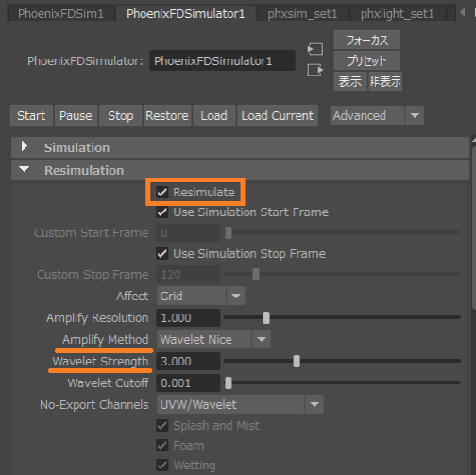Open the Advanced mode dropdown
The image size is (476, 475).
pyautogui.click(x=377, y=115)
